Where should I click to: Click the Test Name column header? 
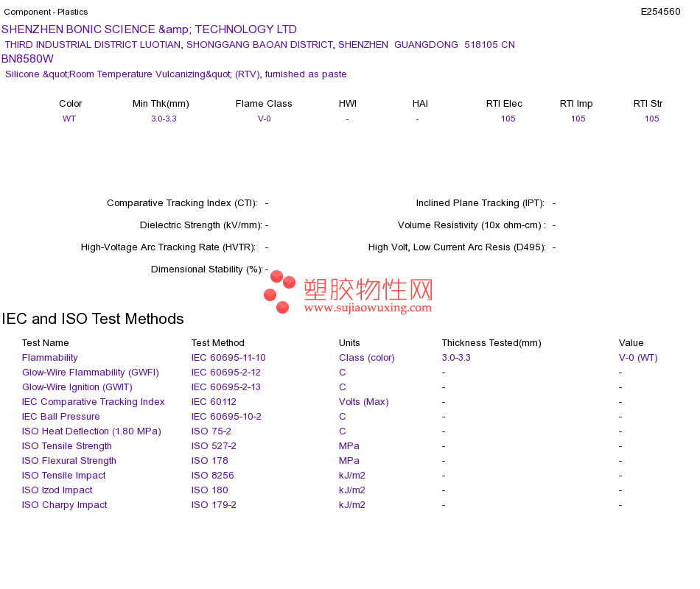coord(46,342)
